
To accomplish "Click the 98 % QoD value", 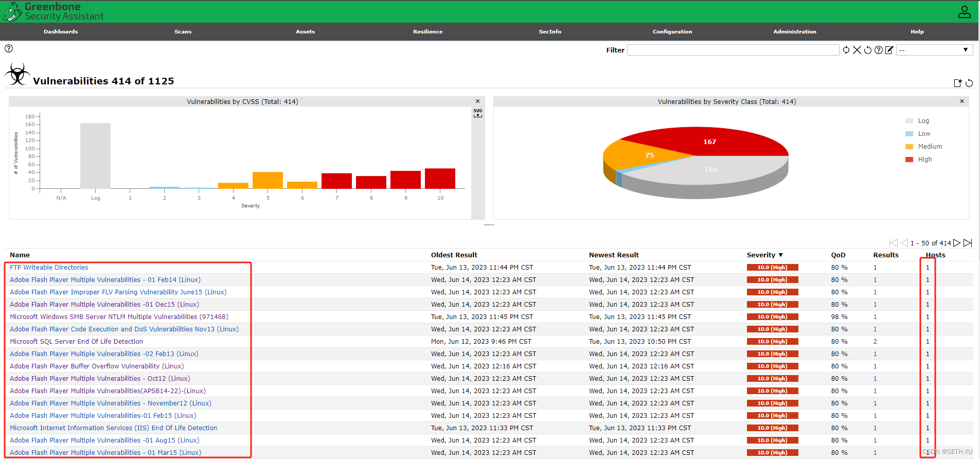I will point(839,317).
